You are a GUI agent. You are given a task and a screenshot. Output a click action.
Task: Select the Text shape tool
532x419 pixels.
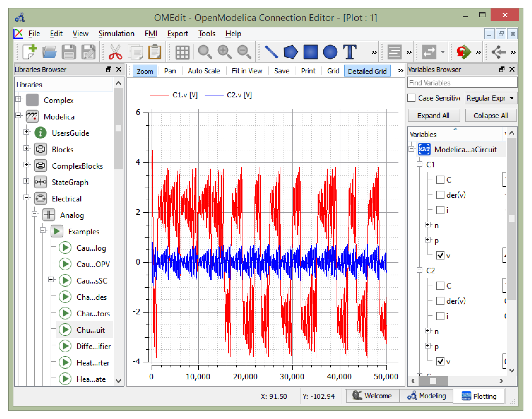point(350,52)
